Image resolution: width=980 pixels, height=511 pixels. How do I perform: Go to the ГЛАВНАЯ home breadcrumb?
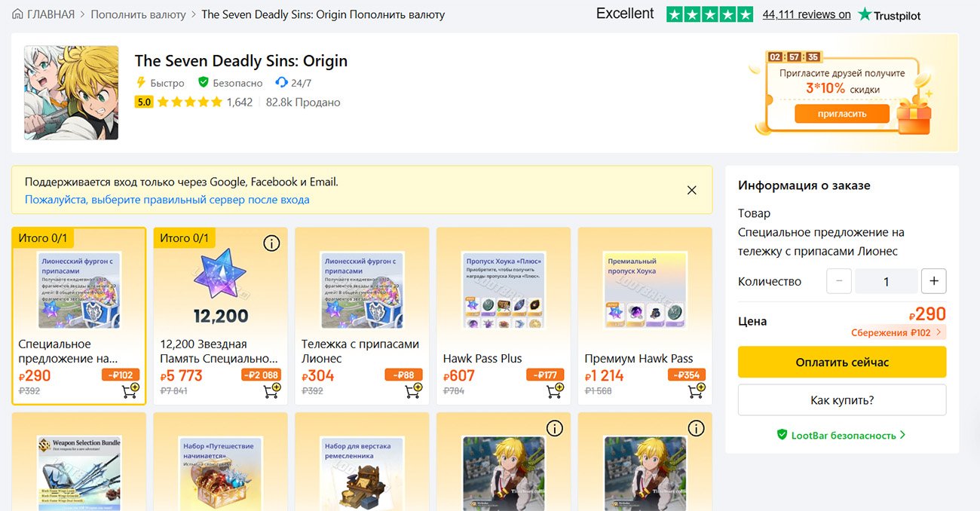(44, 14)
